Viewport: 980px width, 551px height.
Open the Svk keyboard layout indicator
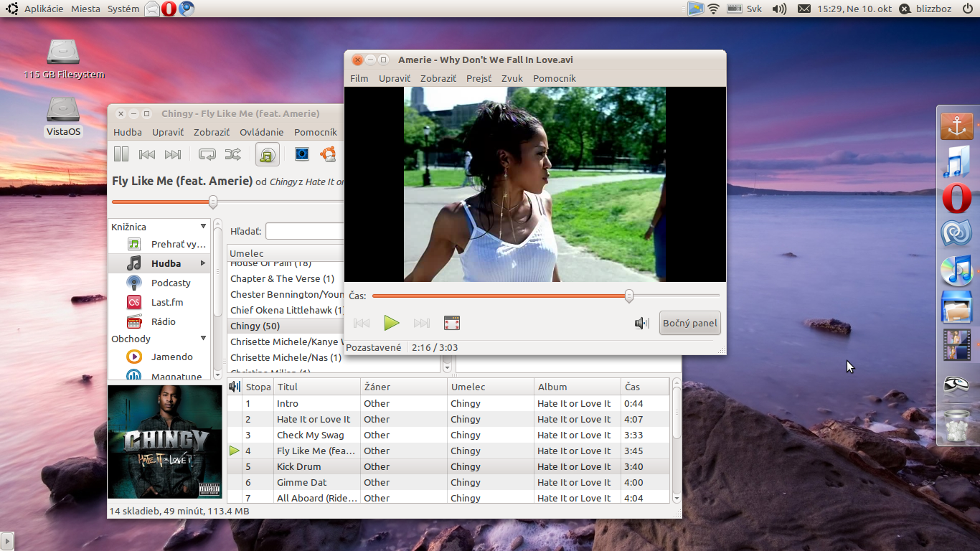(x=745, y=9)
